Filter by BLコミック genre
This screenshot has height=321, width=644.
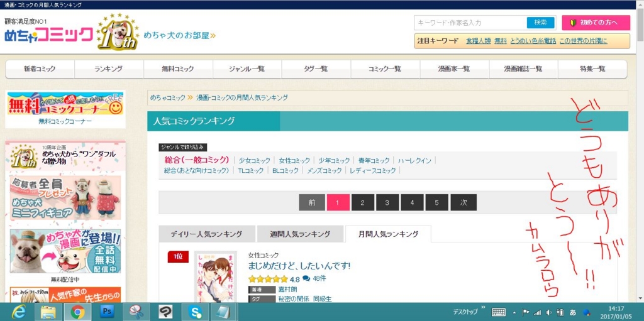286,170
